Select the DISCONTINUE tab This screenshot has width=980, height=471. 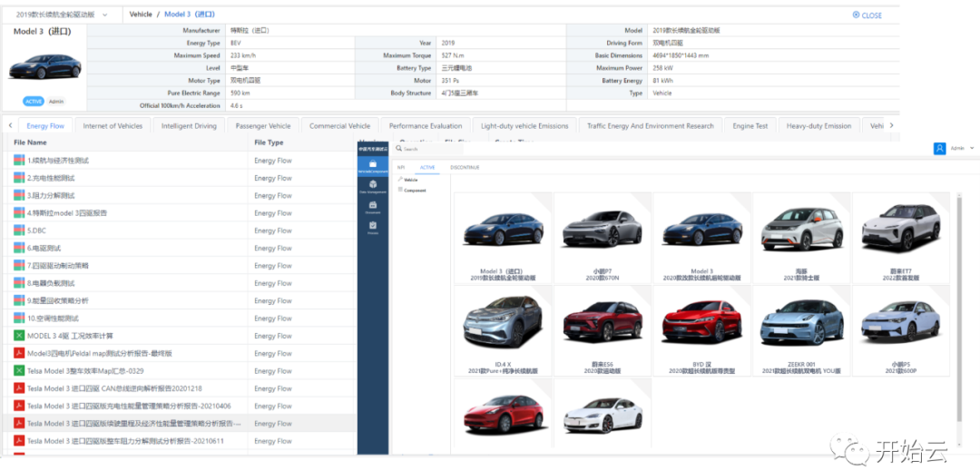(463, 168)
